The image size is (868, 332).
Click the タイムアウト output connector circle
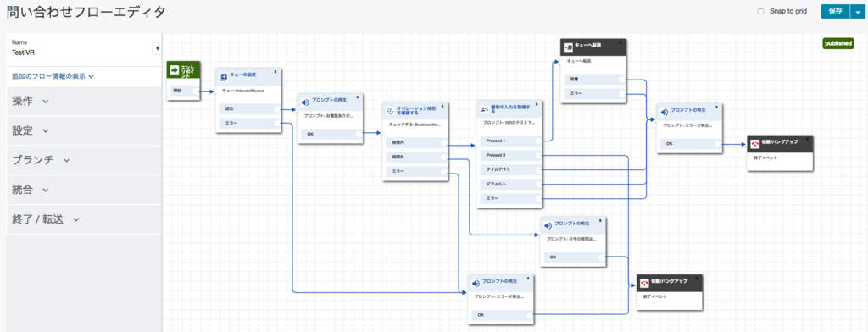538,169
